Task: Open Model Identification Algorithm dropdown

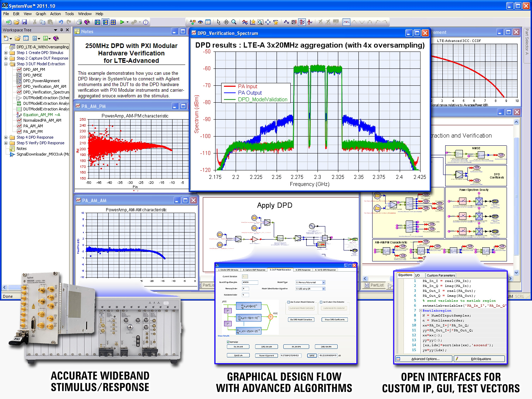Action: pos(324,289)
